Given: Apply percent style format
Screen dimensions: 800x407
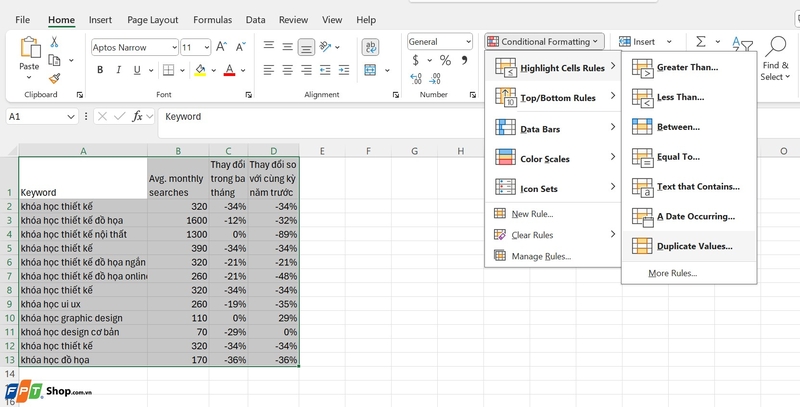Looking at the screenshot, I should click(x=445, y=60).
